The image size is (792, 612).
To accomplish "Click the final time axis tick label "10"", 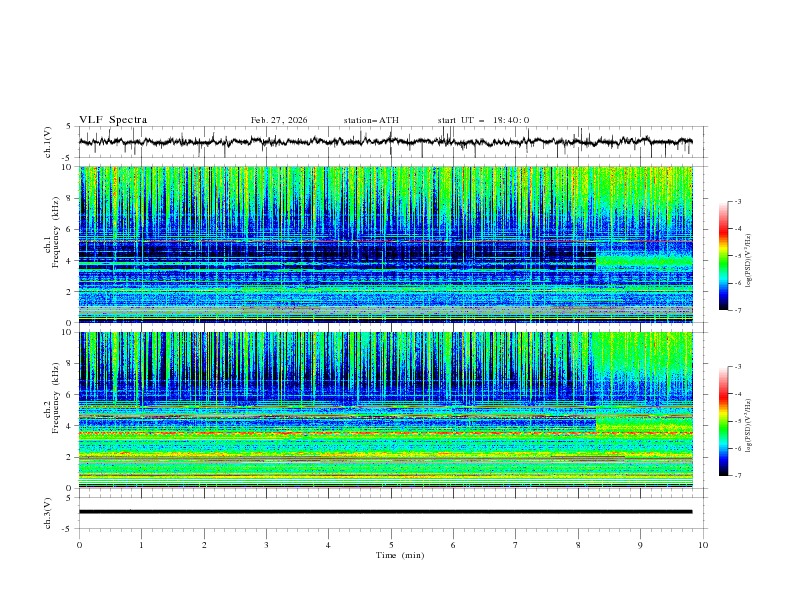I will point(703,545).
